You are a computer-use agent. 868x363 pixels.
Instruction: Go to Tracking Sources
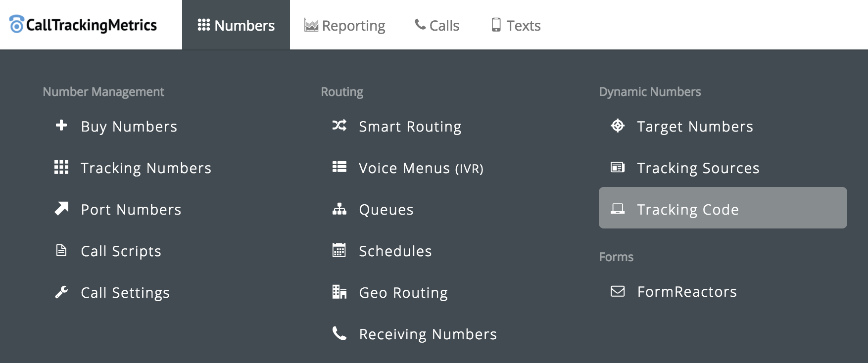(698, 168)
